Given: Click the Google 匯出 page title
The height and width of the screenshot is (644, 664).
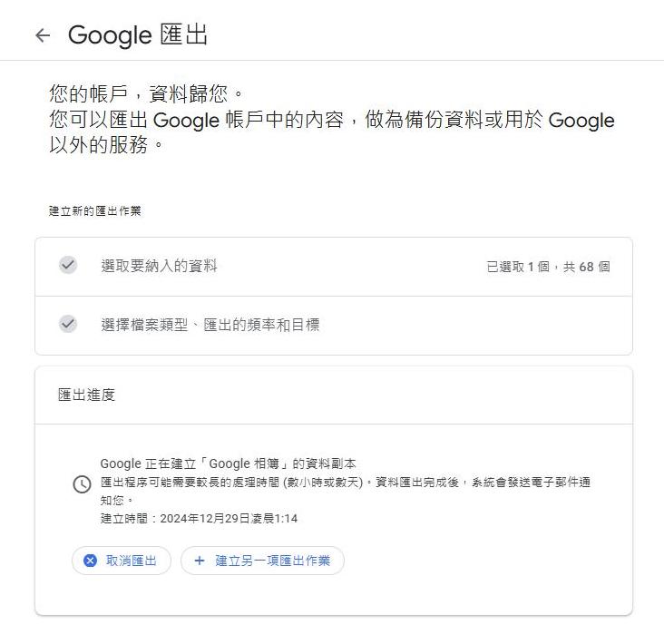Looking at the screenshot, I should click(x=138, y=34).
